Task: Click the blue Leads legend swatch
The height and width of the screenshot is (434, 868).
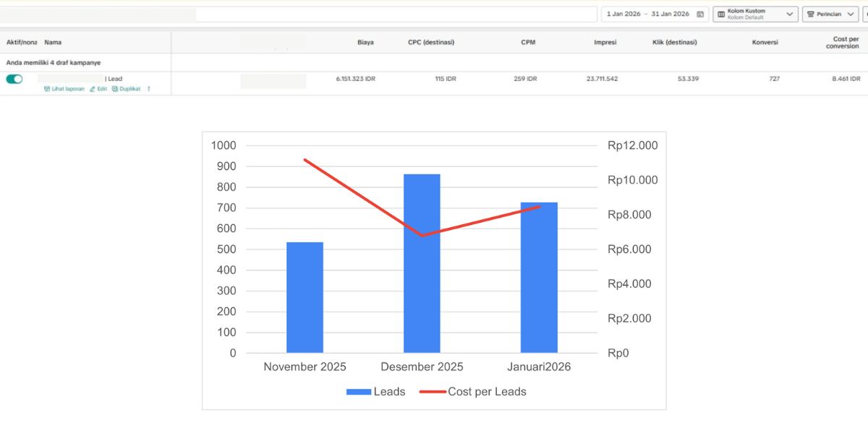Action: click(358, 392)
